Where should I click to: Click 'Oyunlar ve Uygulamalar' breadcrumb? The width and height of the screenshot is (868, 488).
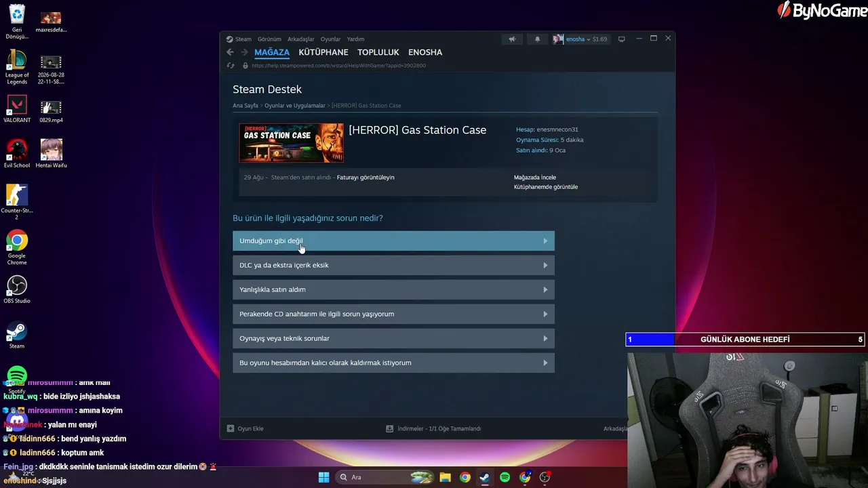click(295, 106)
